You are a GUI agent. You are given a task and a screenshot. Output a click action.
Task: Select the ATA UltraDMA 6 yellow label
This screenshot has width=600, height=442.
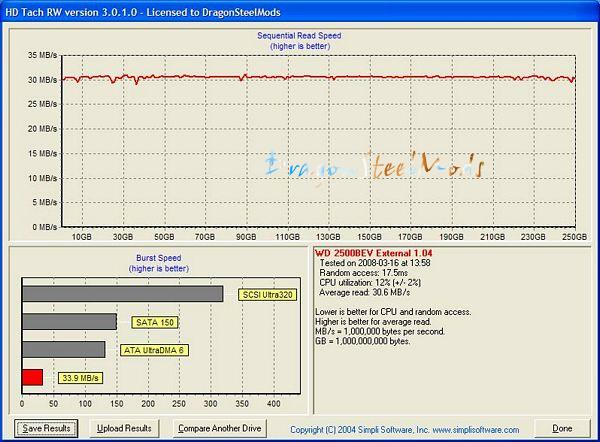point(154,350)
